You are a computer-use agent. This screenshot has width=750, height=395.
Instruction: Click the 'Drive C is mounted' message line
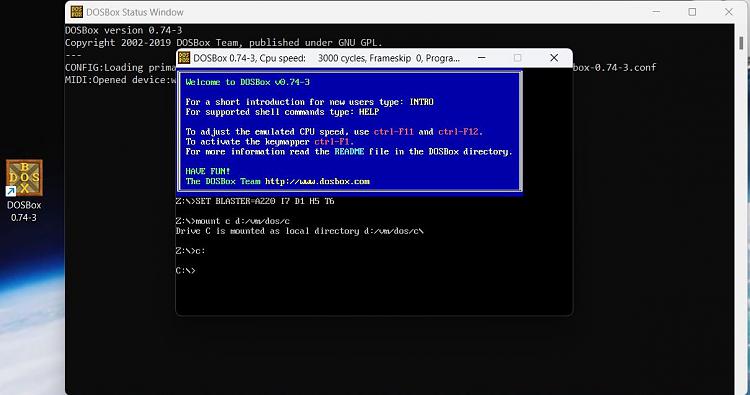(x=299, y=231)
